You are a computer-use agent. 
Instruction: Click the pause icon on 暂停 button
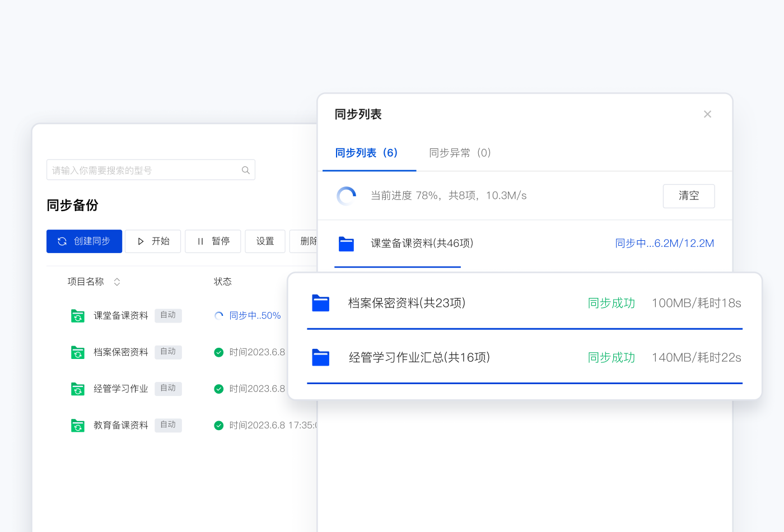(200, 241)
